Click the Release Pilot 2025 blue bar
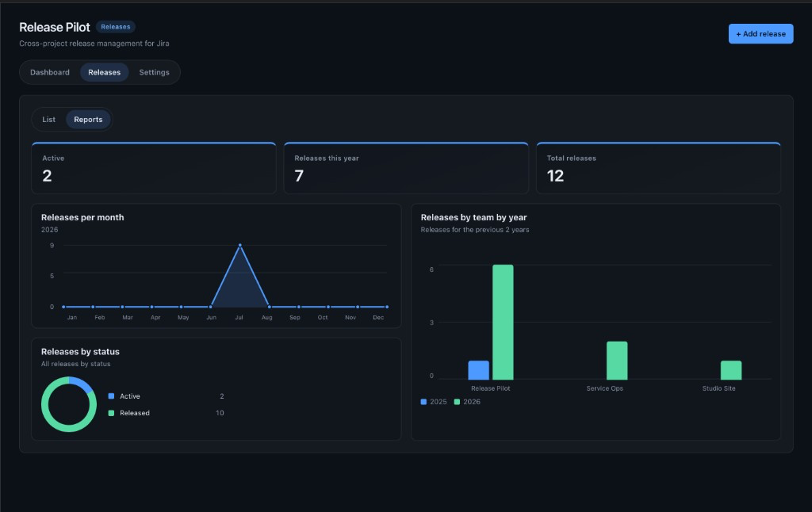 (478, 370)
